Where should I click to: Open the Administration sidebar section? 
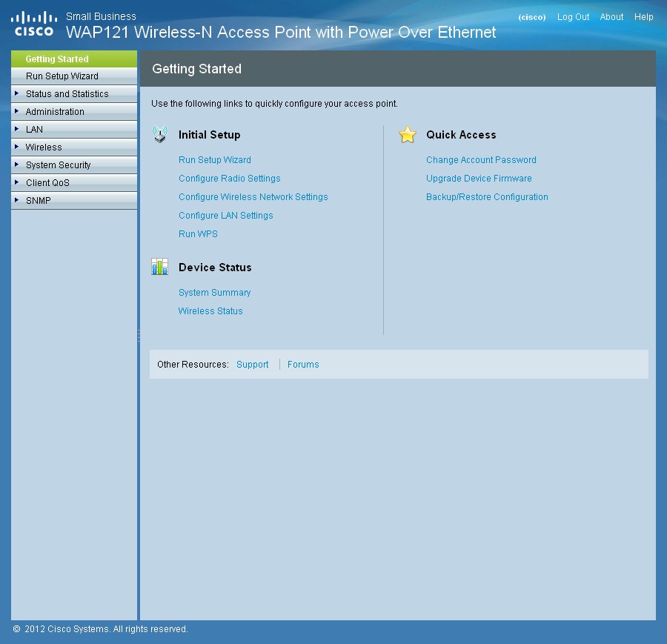pos(74,111)
